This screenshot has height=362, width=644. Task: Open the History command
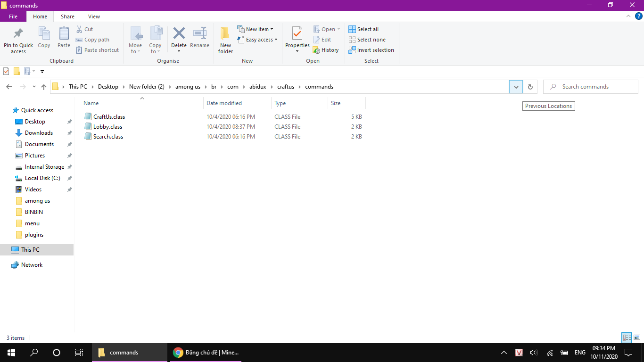(x=326, y=50)
